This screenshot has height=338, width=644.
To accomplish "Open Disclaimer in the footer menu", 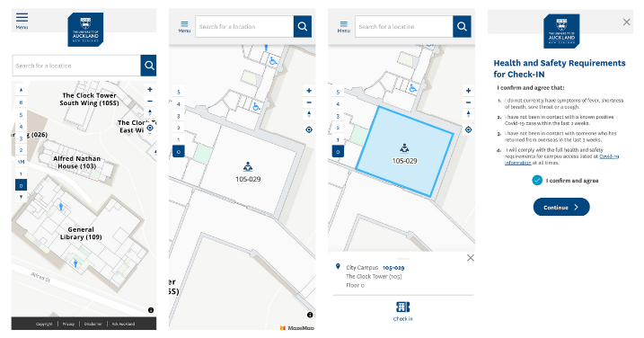I will click(x=93, y=324).
